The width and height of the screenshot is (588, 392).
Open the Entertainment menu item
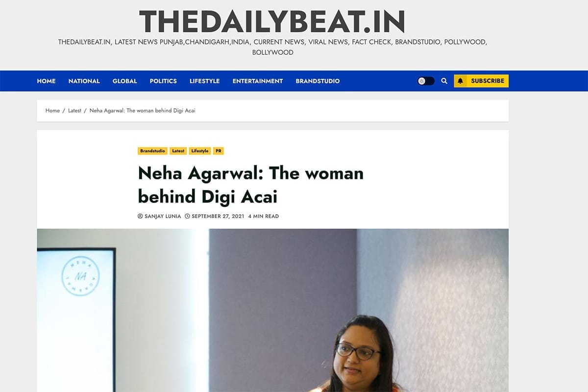258,81
